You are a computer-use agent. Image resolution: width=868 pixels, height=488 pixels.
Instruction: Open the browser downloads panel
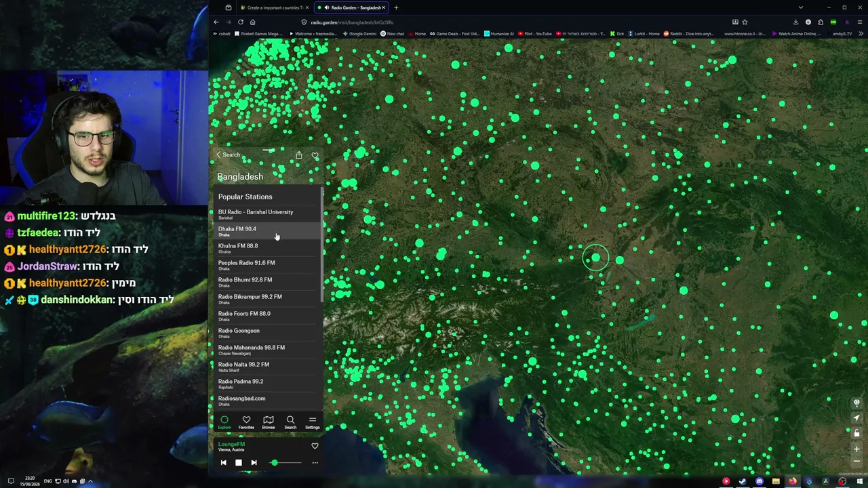795,22
